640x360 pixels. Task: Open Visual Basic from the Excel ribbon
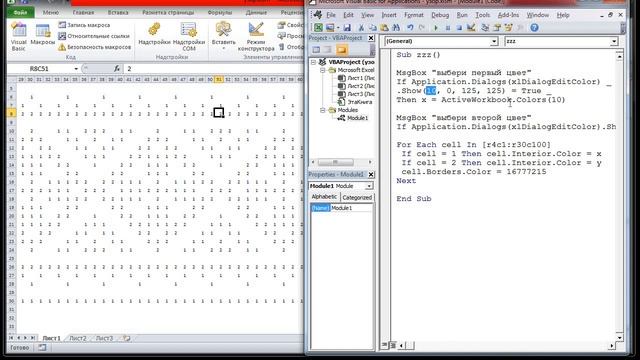(x=18, y=37)
